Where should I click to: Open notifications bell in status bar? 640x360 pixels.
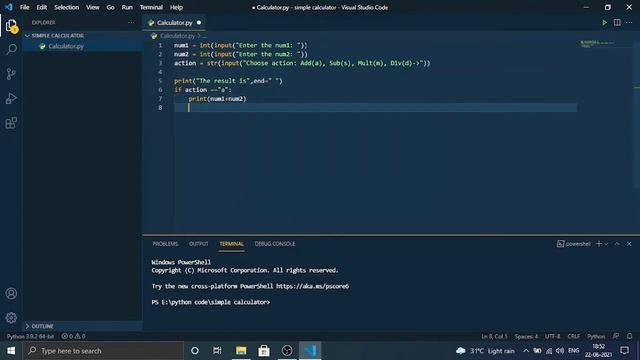click(x=629, y=336)
